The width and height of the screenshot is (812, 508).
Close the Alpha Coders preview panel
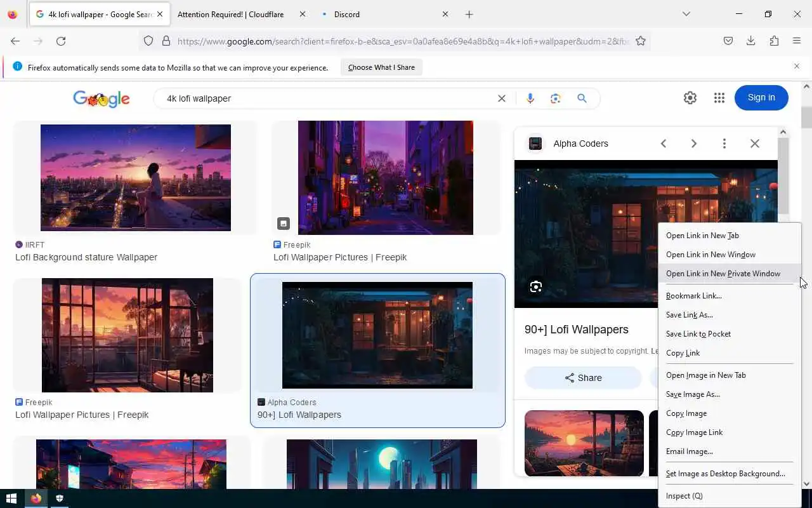click(755, 144)
